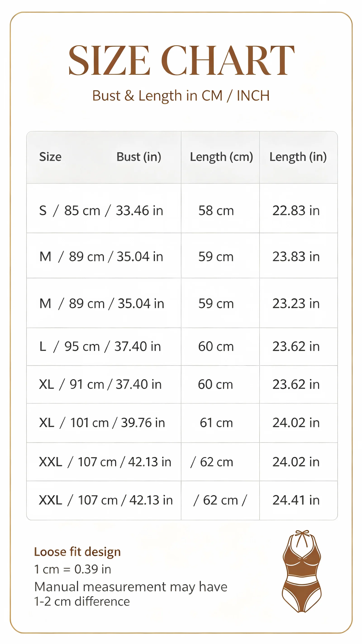362x644 pixels.
Task: Click the 58 cm length cell
Action: point(216,211)
